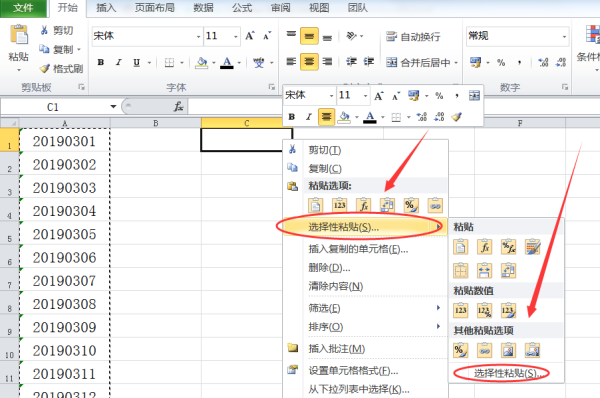Toggle Bold in the ribbon font group
600x398 pixels.
pos(101,62)
